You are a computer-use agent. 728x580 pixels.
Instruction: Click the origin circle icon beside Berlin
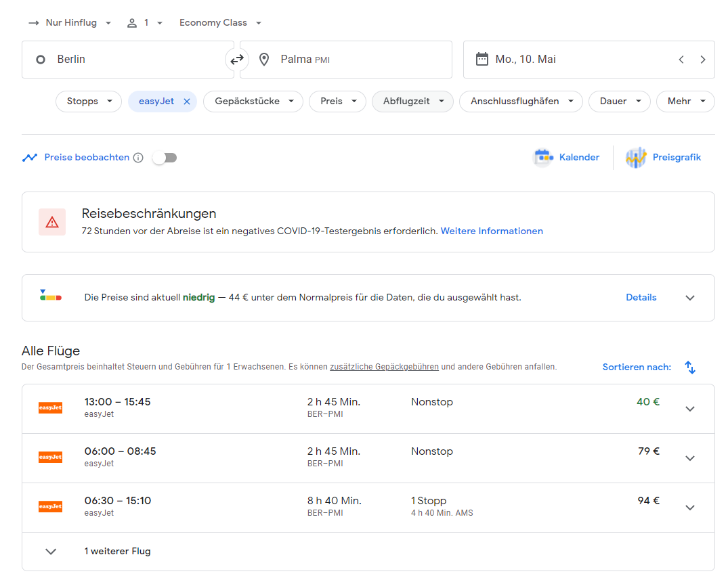pos(41,60)
